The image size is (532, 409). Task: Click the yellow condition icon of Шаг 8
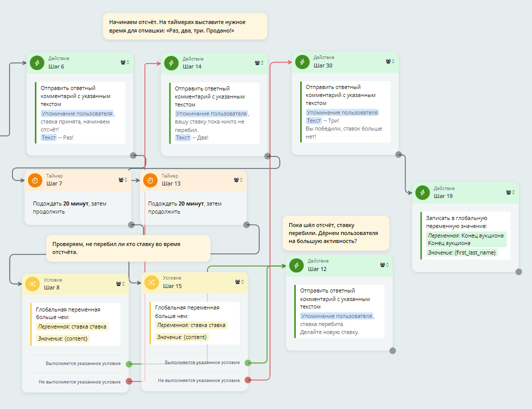tap(32, 284)
